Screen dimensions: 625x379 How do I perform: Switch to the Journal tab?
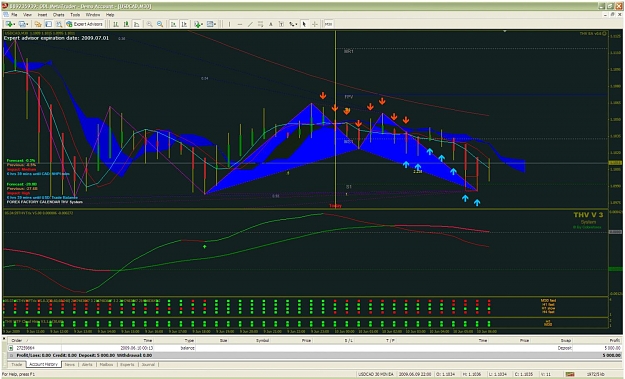tap(148, 365)
